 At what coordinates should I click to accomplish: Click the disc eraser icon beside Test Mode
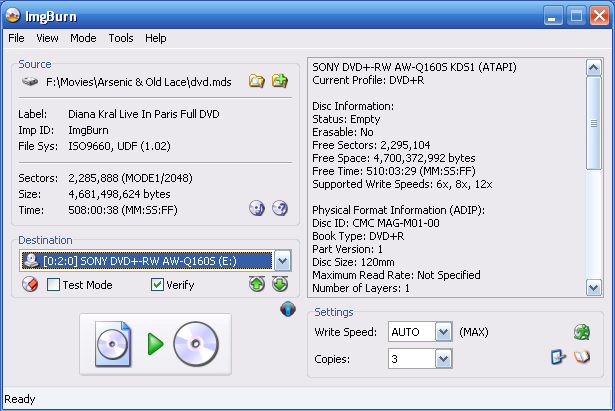(x=30, y=284)
